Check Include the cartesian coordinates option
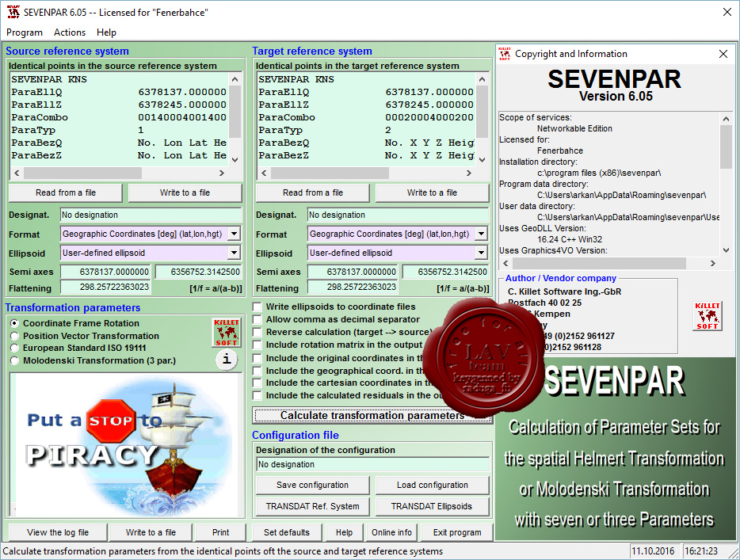Viewport: 740px width, 560px height. coord(257,383)
